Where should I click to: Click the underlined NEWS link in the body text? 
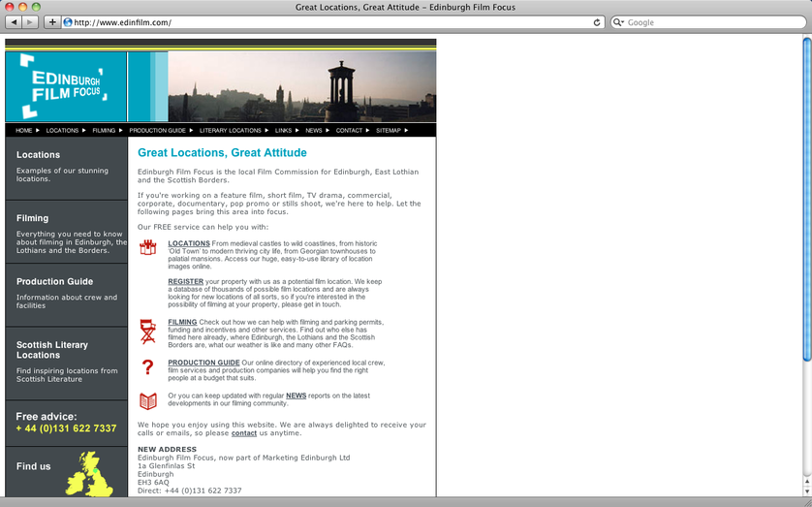(296, 396)
